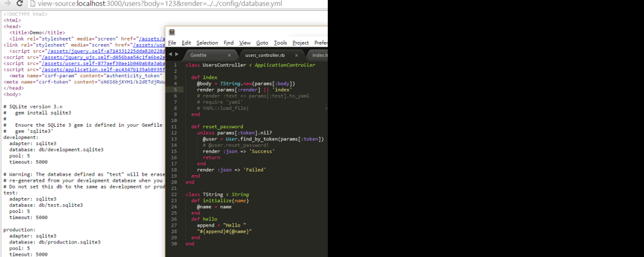Click 'database: db/development.sqlite3' text
This screenshot has height=257, width=644.
pyautogui.click(x=56, y=150)
